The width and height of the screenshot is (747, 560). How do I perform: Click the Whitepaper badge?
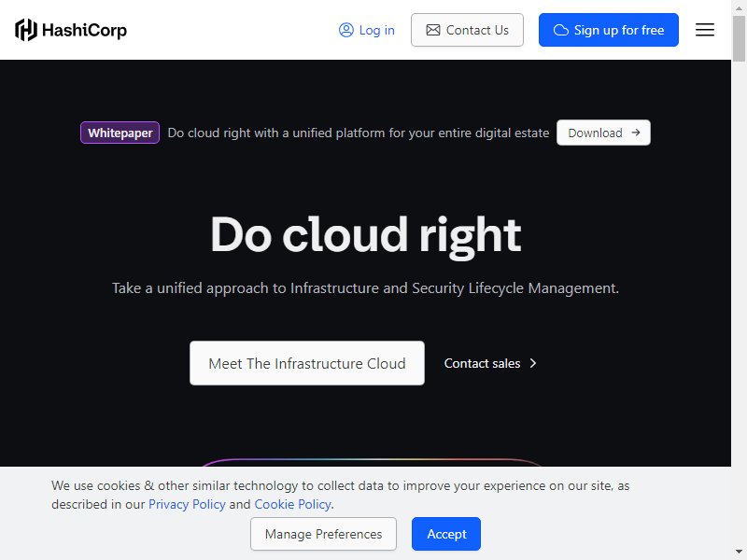pos(120,133)
